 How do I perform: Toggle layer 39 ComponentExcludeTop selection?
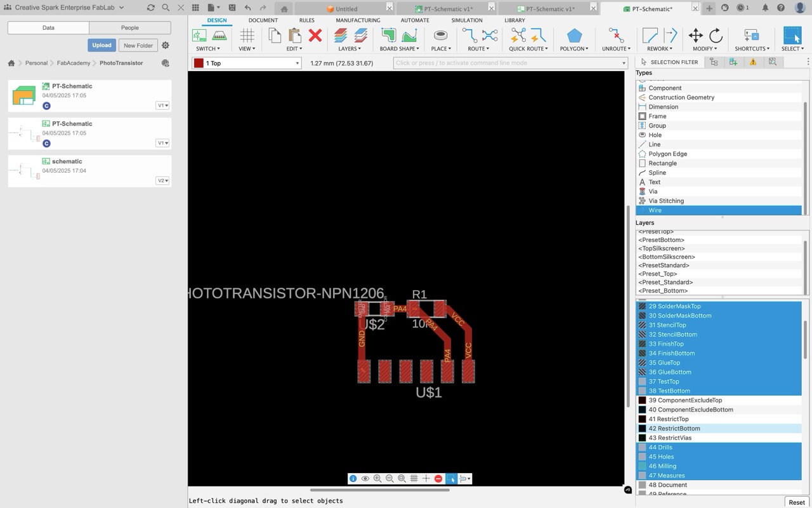(x=718, y=400)
